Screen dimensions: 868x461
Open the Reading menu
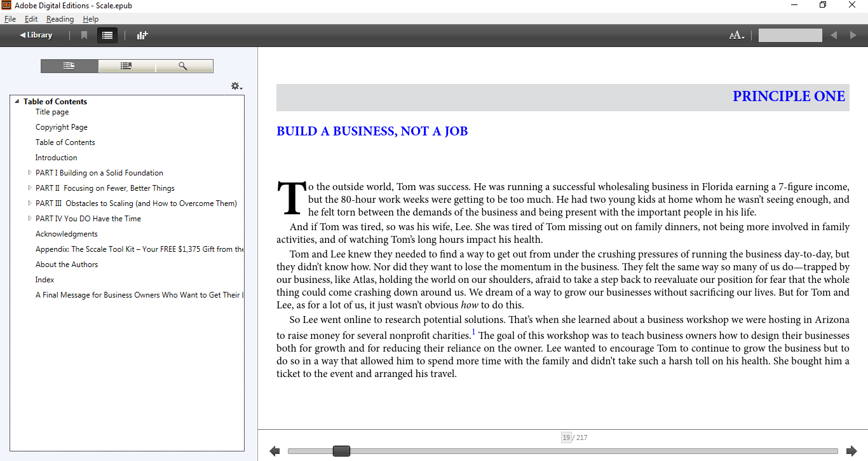pos(60,19)
